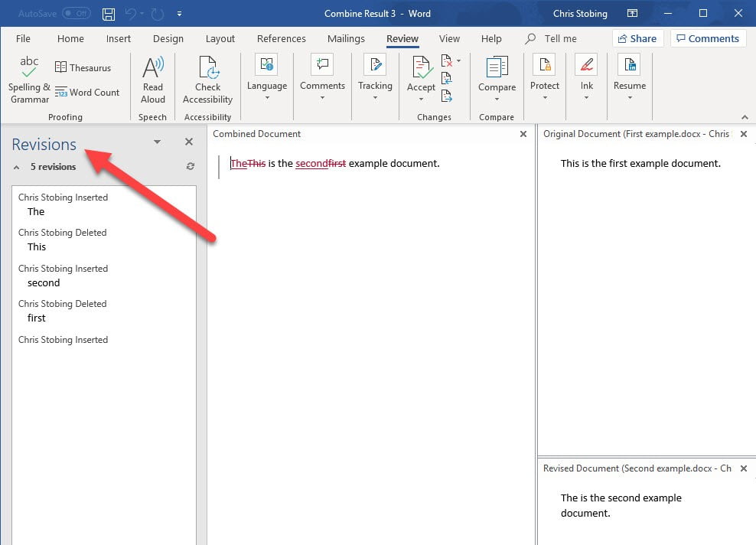Screen dimensions: 756x545
Task: Open Spelling & Grammar checker
Action: pyautogui.click(x=28, y=78)
